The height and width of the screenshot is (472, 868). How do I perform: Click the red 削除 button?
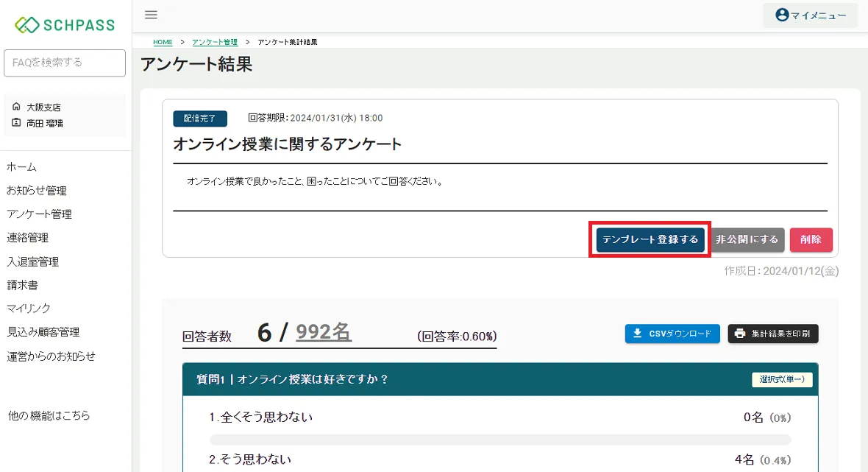811,239
